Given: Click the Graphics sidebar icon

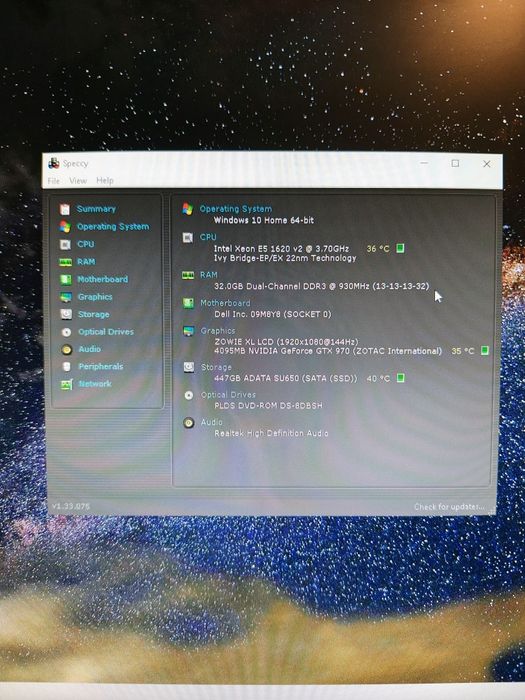Looking at the screenshot, I should pos(66,297).
